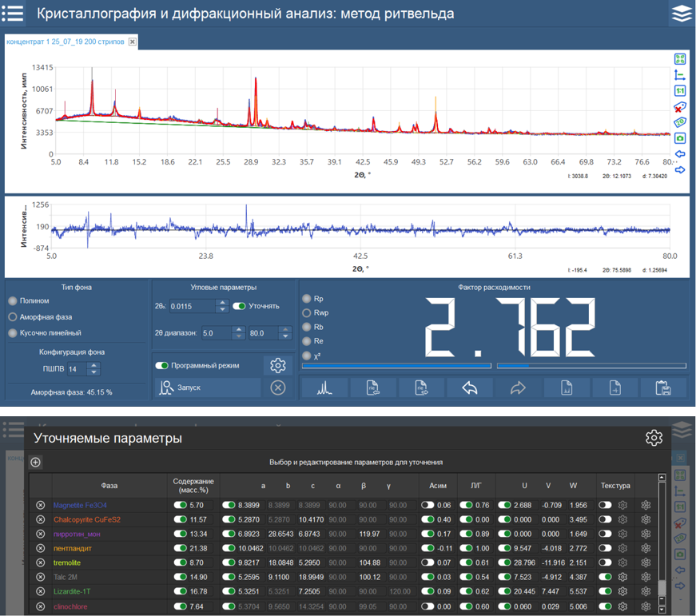This screenshot has height=616, width=696.
Task: Reset chart zoom with the 1:1 icon
Action: click(680, 91)
